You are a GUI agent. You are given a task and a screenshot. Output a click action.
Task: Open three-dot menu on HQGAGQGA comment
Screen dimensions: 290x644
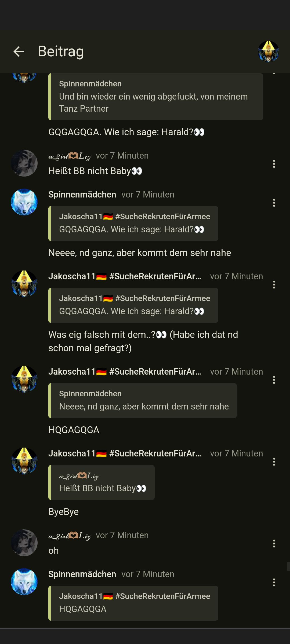[x=274, y=380]
